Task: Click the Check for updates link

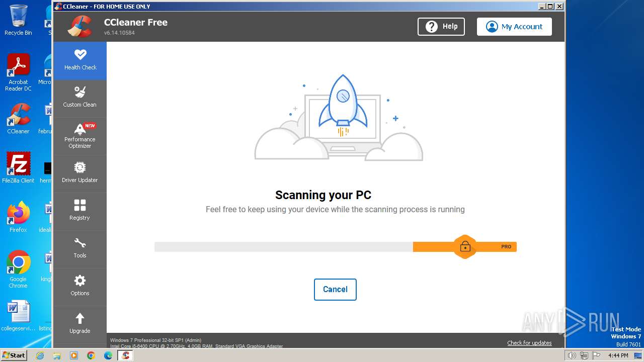Action: tap(529, 343)
